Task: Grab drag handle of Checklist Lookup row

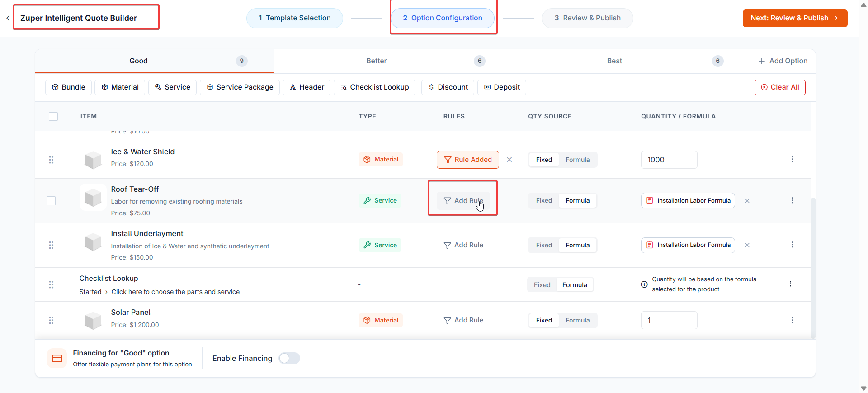Action: tap(51, 284)
